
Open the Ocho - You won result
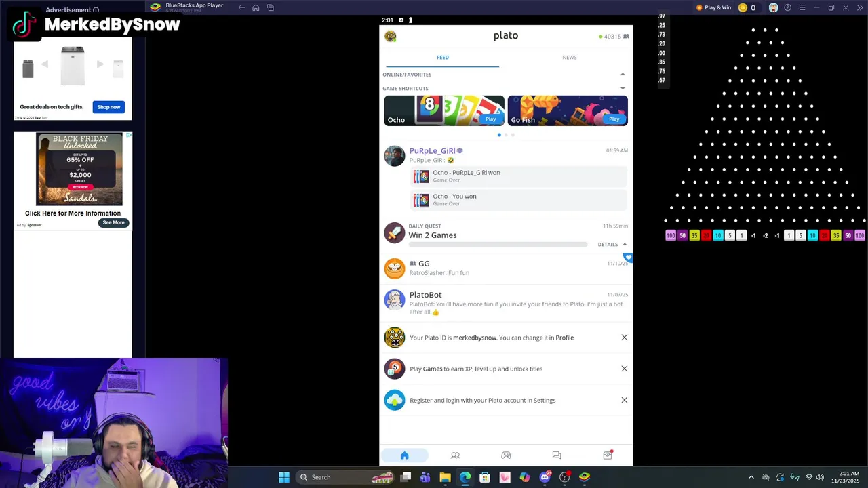pos(520,200)
